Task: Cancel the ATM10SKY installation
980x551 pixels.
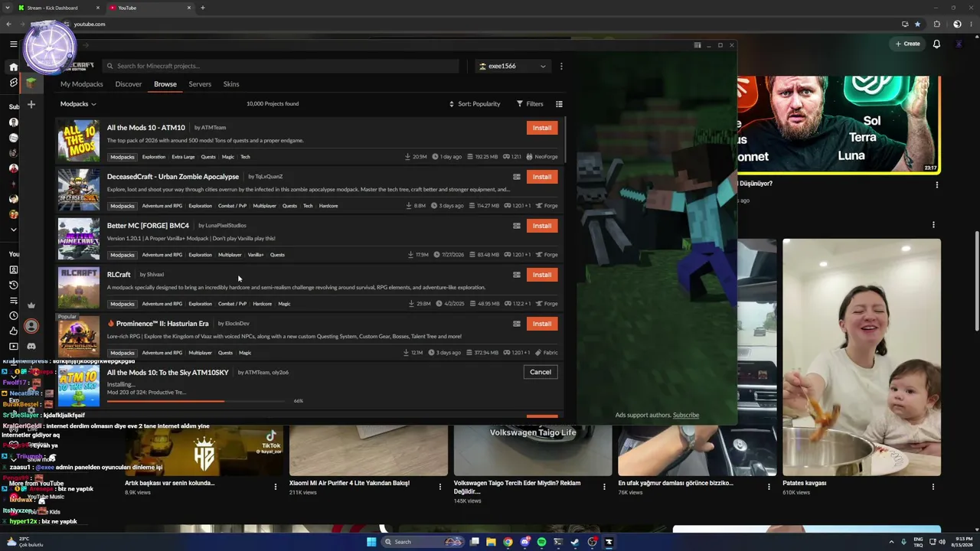Action: 541,372
